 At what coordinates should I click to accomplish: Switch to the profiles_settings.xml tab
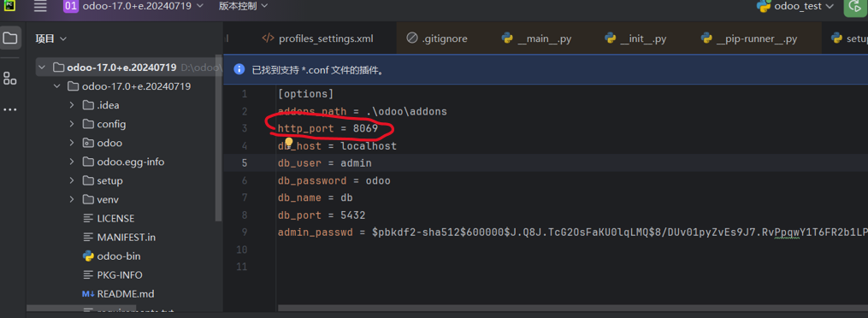(x=317, y=38)
